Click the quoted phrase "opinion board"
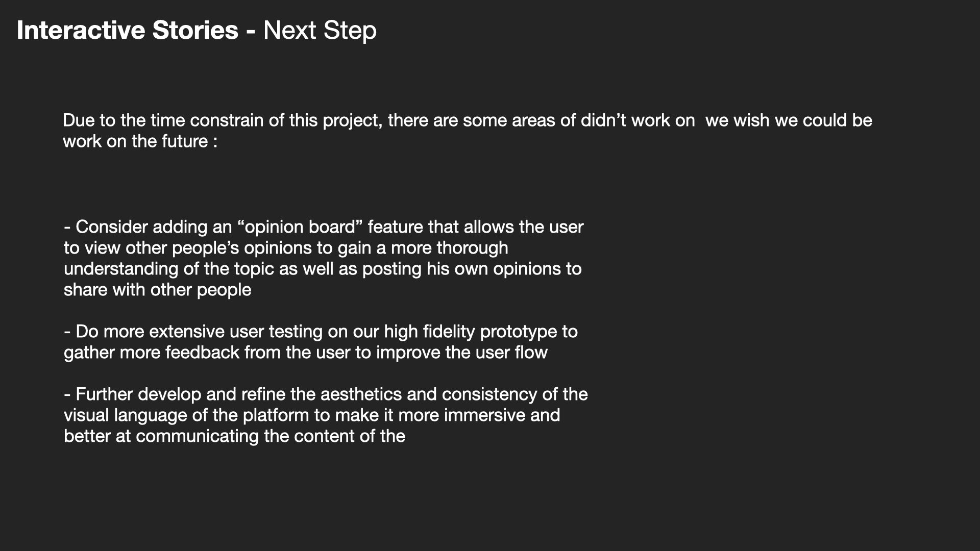The width and height of the screenshot is (980, 551). [300, 227]
